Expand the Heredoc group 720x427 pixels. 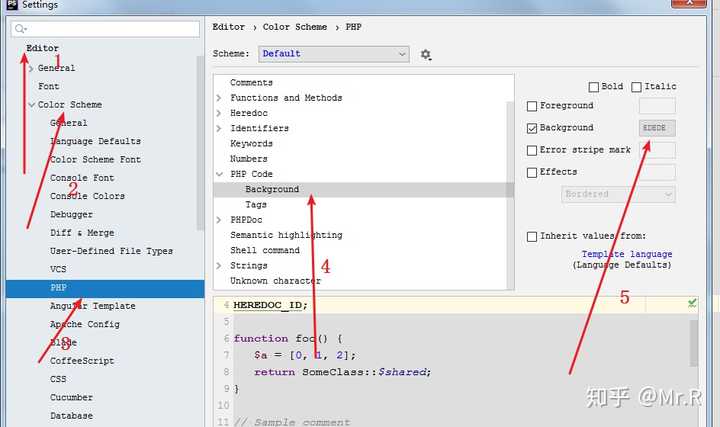click(x=219, y=113)
